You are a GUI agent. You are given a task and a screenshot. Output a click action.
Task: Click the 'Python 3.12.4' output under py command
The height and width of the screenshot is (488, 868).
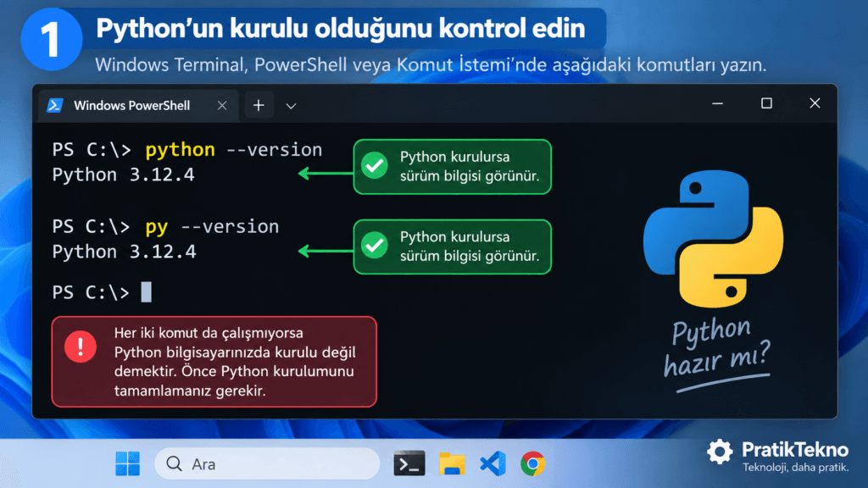click(x=124, y=252)
